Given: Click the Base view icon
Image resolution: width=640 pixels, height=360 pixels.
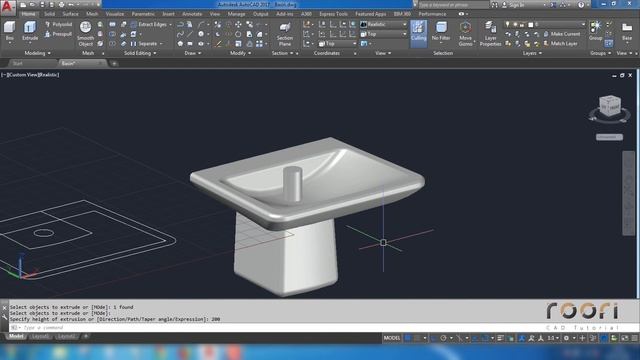Looking at the screenshot, I should tap(627, 31).
